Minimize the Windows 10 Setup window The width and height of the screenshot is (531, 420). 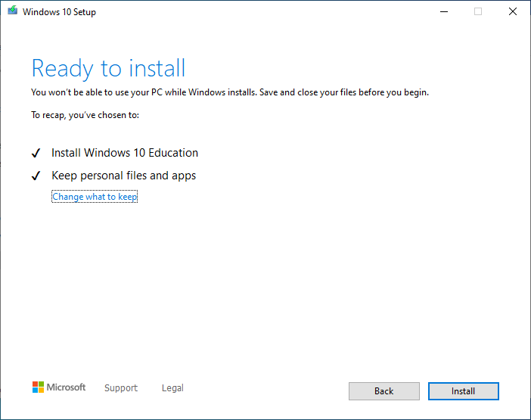point(444,12)
